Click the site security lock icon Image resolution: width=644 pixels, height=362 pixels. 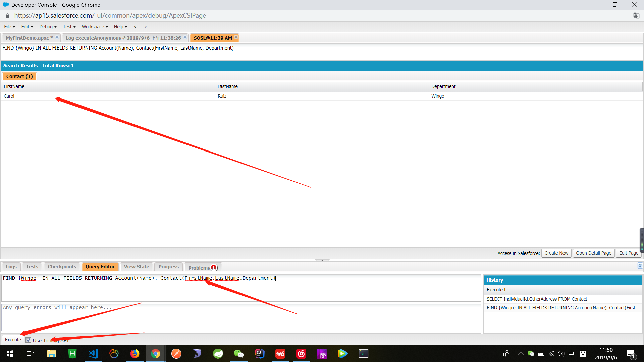(7, 15)
